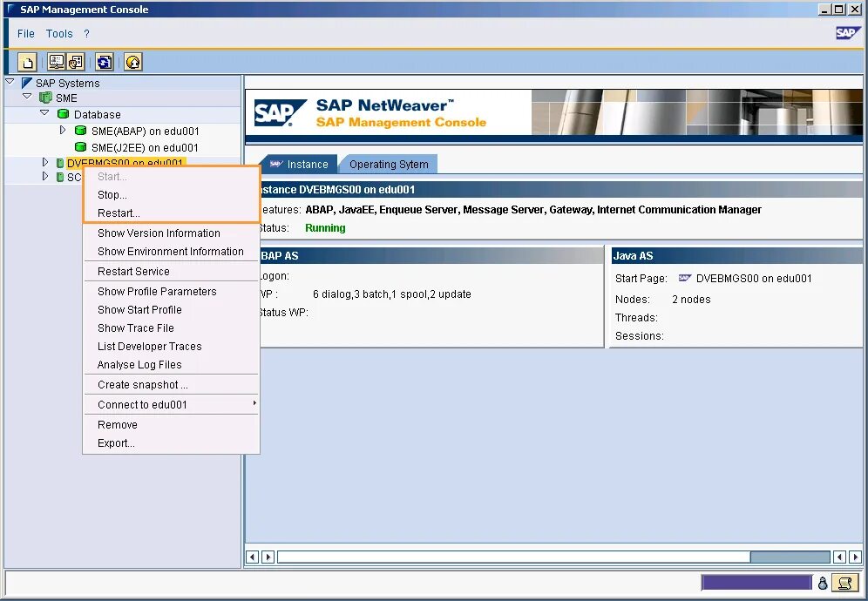Click the rightmost scroll-right arrow of horizontal scrollbar

tap(855, 557)
